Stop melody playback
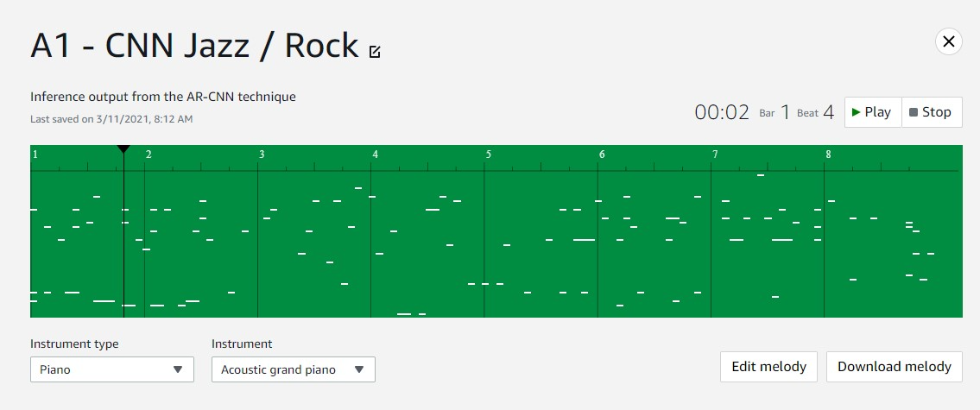The width and height of the screenshot is (980, 410). 932,112
